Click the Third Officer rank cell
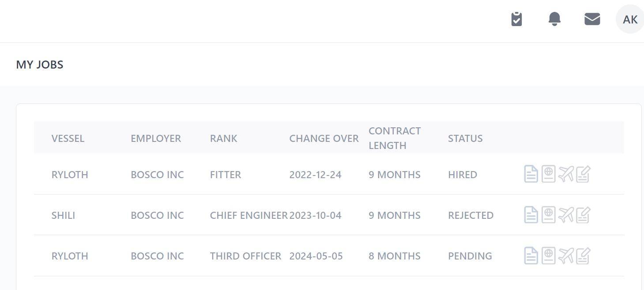The height and width of the screenshot is (290, 644). (x=245, y=256)
